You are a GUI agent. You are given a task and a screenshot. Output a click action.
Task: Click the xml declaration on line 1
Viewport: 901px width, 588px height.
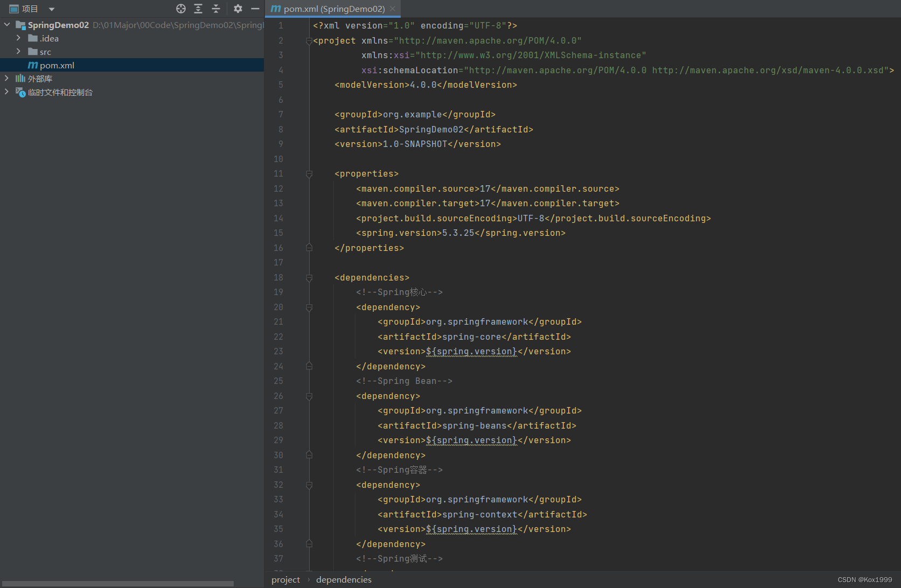(x=415, y=25)
